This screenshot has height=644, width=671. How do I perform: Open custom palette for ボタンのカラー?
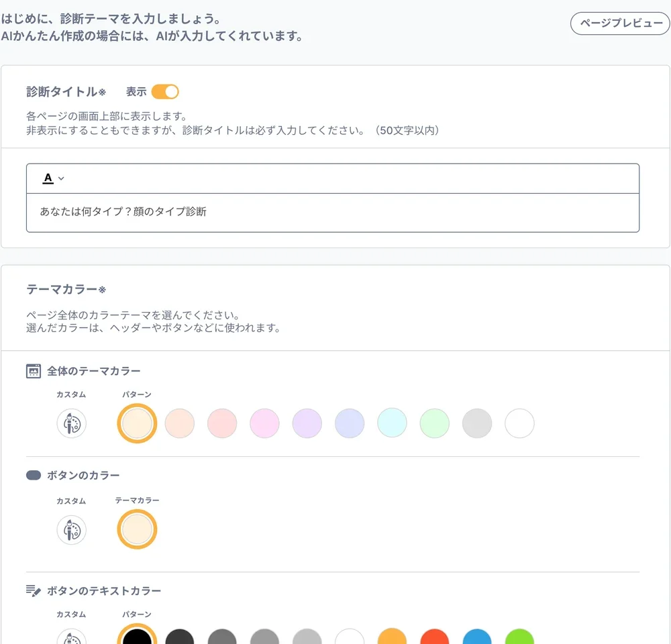point(72,530)
